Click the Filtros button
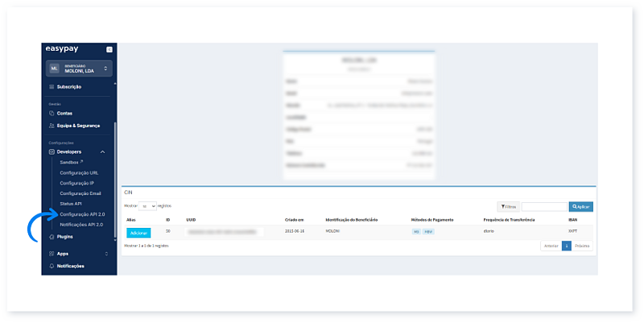644x323 pixels. [508, 207]
